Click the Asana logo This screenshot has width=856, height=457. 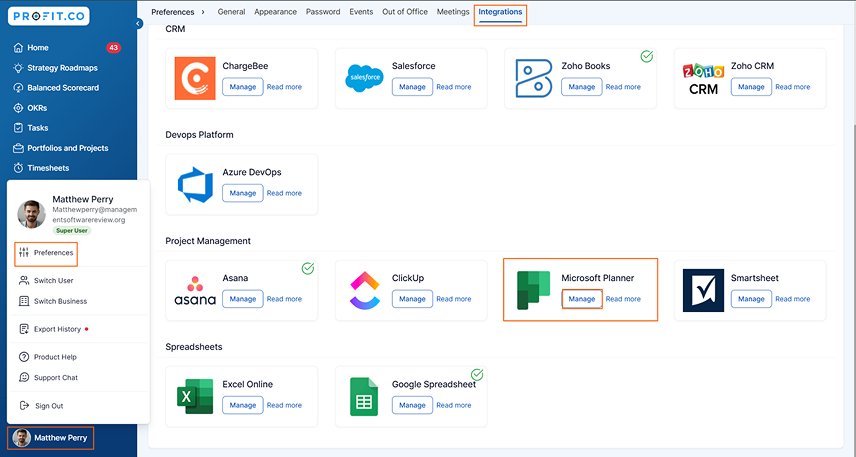click(195, 290)
